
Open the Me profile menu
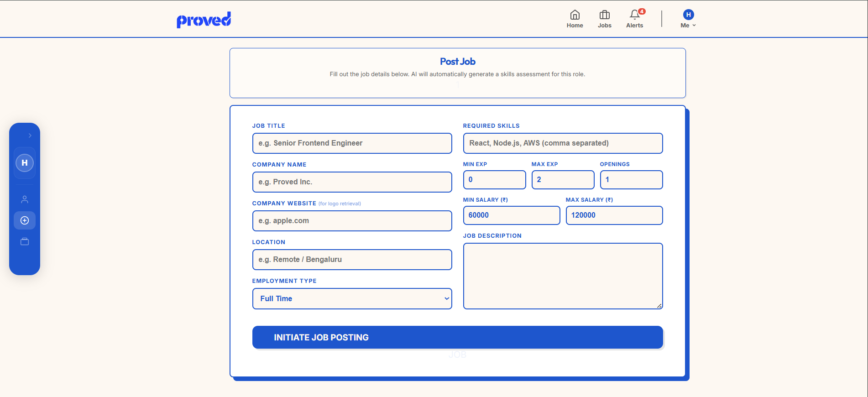point(688,19)
